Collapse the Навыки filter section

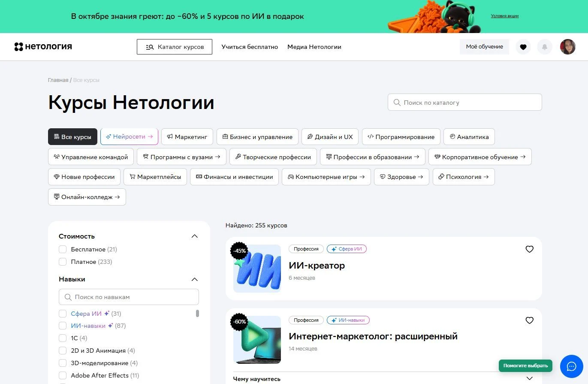(x=194, y=279)
